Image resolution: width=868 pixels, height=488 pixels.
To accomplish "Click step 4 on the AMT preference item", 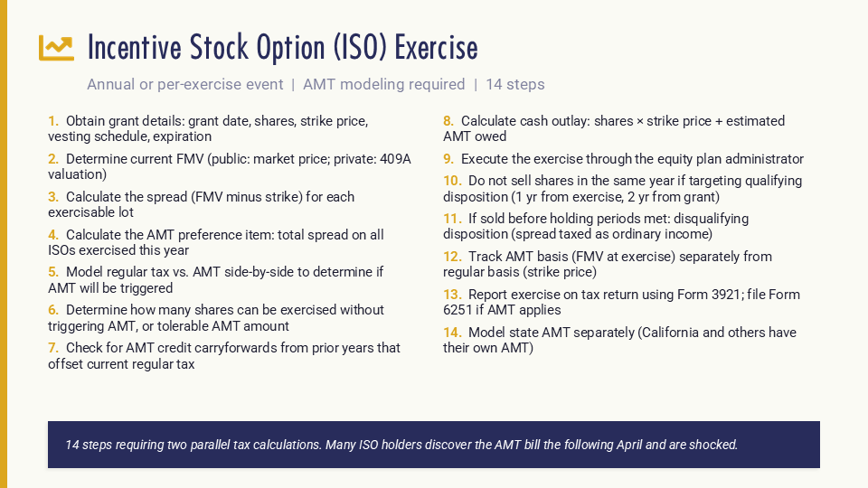I will pyautogui.click(x=215, y=242).
